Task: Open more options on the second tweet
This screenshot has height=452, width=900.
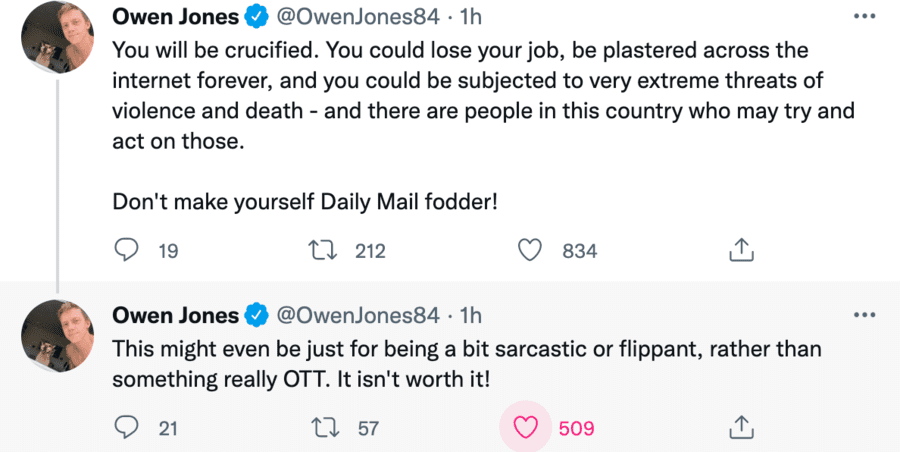Action: point(862,315)
